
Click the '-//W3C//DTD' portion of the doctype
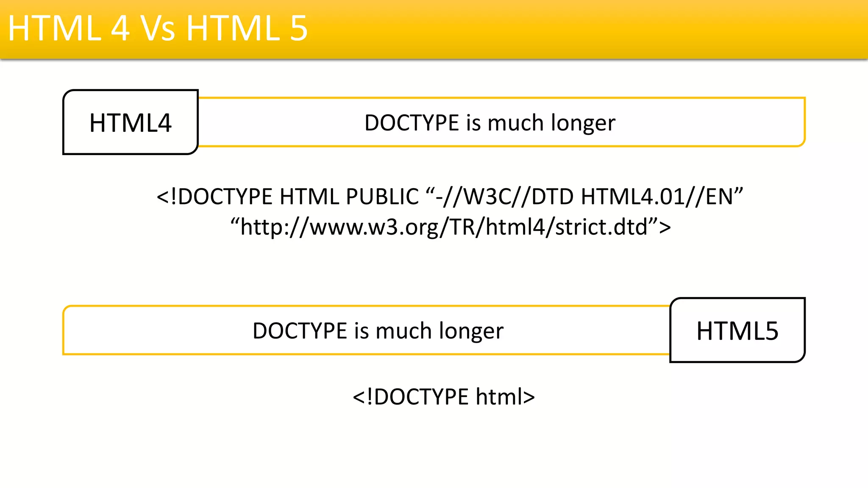[x=504, y=197]
